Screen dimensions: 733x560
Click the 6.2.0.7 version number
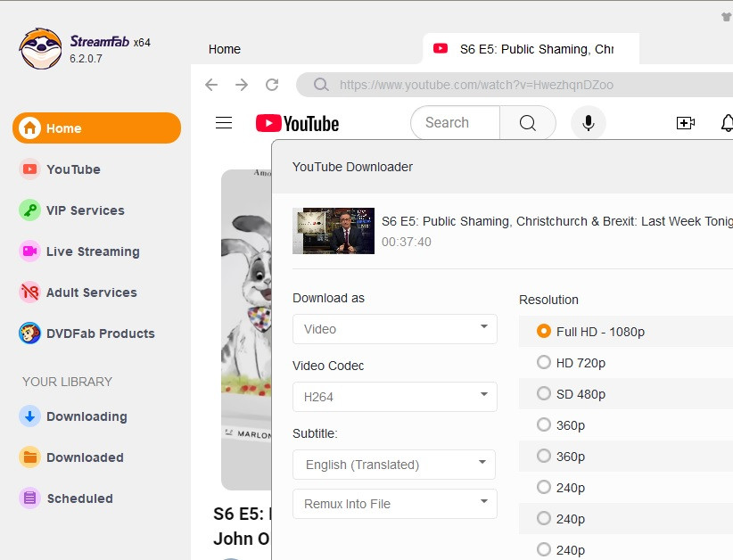click(86, 59)
